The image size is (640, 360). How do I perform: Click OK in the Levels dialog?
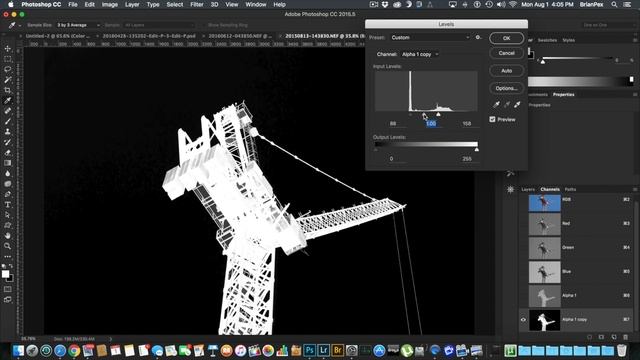(507, 38)
